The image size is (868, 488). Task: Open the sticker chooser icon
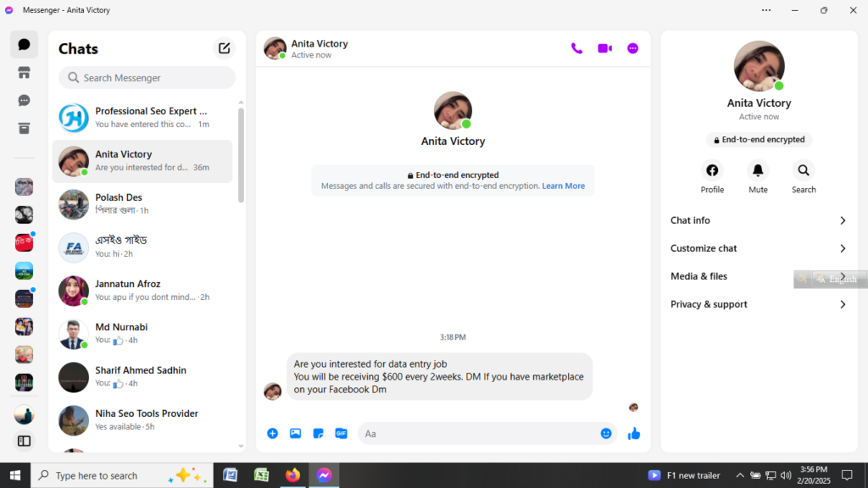pyautogui.click(x=318, y=433)
